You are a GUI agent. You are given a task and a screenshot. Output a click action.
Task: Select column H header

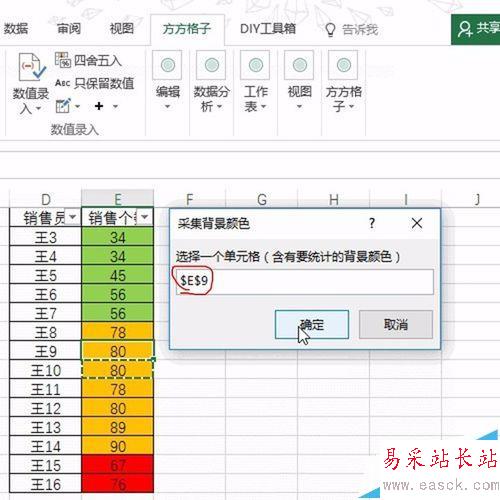(x=334, y=199)
